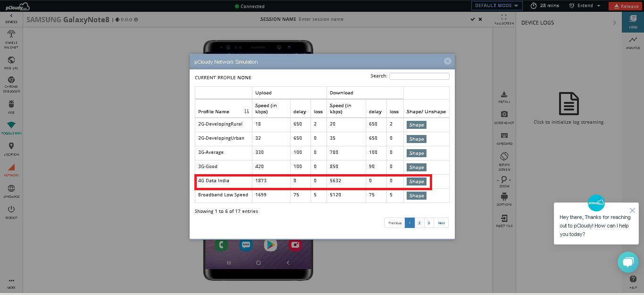Reboot the device
Viewport: 644px width, 295px height.
11,212
